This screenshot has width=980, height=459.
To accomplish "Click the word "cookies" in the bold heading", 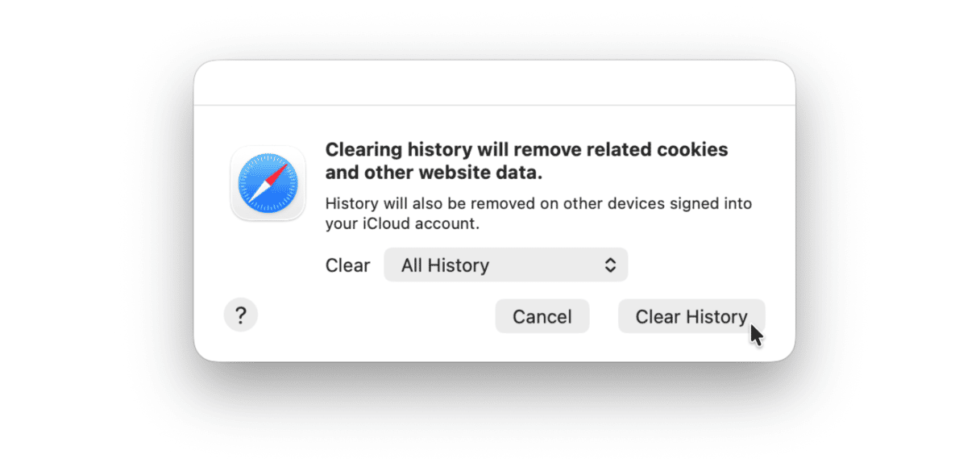I will 693,150.
